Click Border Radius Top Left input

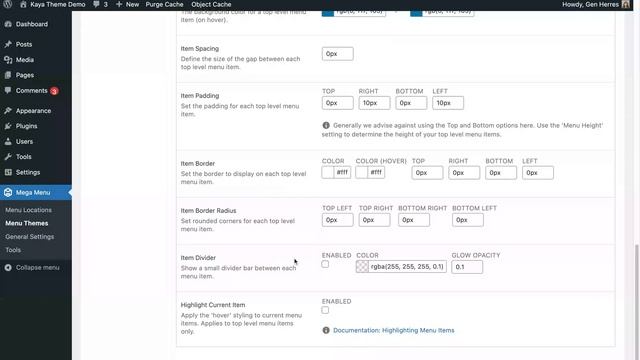338,220
